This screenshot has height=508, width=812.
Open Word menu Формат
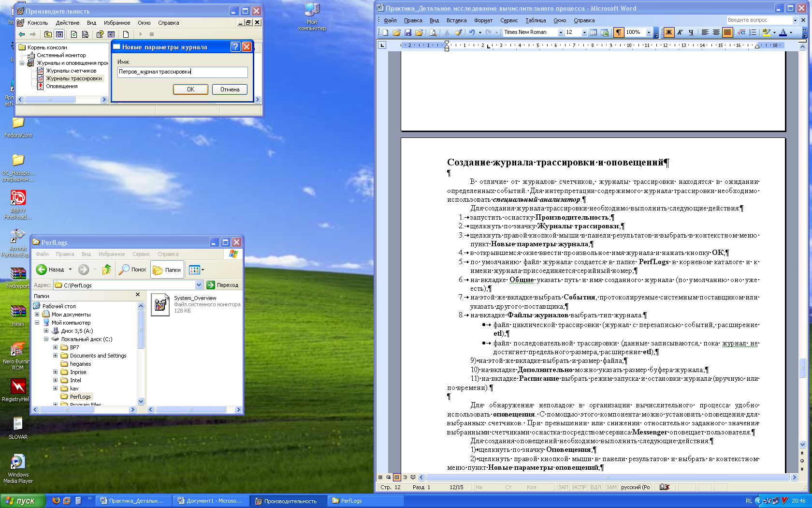[x=483, y=20]
